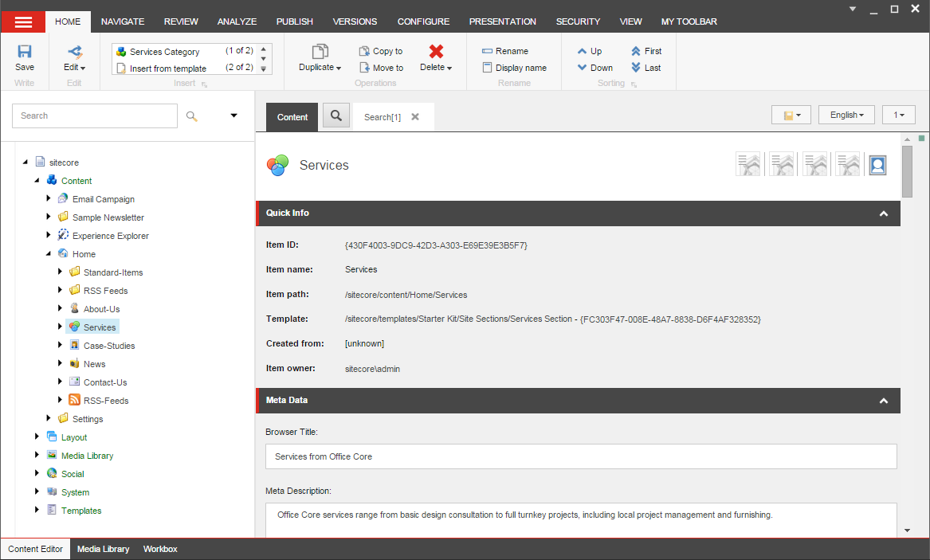Screen dimensions: 930x560
Task: Switch to the NAVIGATE ribbon tab
Action: click(123, 22)
